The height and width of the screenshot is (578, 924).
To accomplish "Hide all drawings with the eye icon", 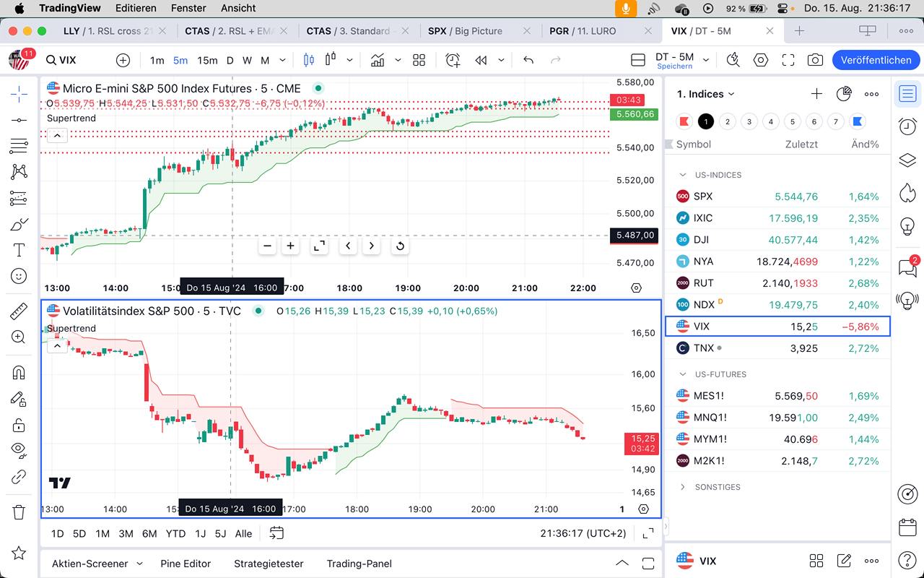I will [x=19, y=449].
